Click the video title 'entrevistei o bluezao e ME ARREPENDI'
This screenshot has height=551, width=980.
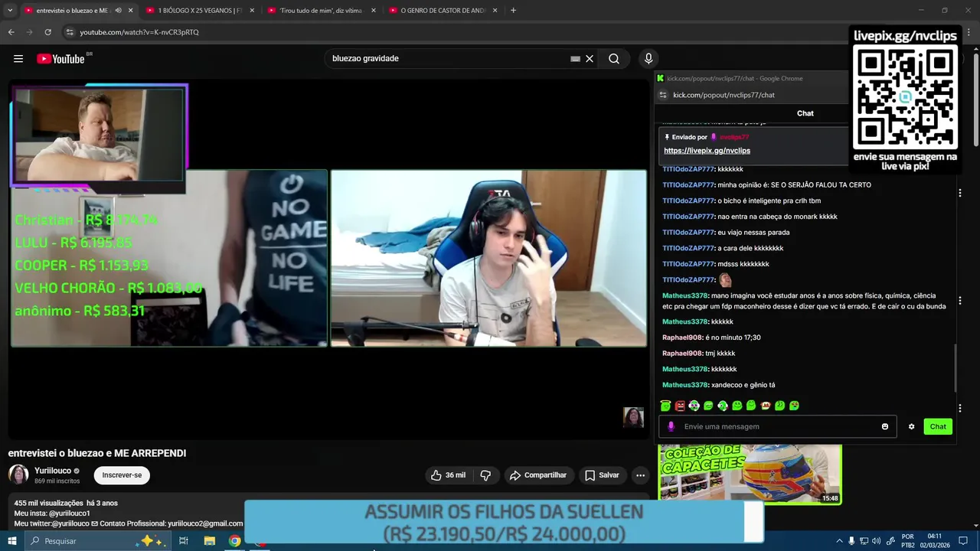97,453
